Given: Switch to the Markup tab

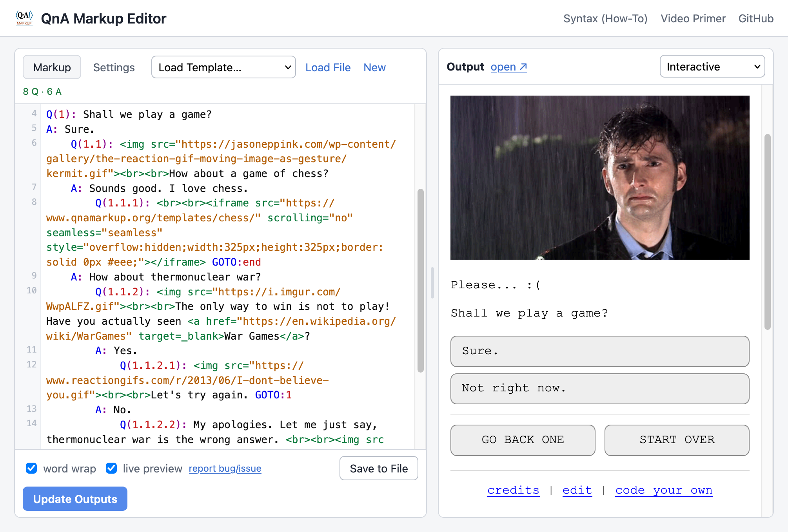Looking at the screenshot, I should [x=52, y=67].
